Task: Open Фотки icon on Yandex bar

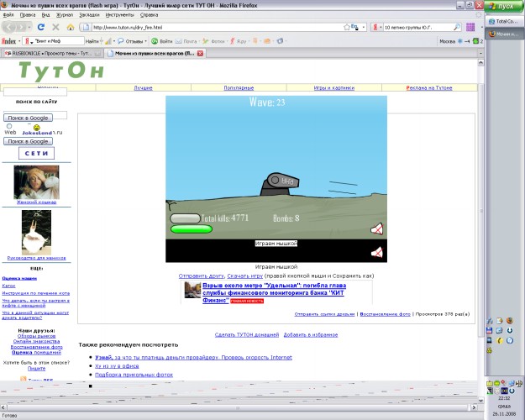Action: pos(205,41)
